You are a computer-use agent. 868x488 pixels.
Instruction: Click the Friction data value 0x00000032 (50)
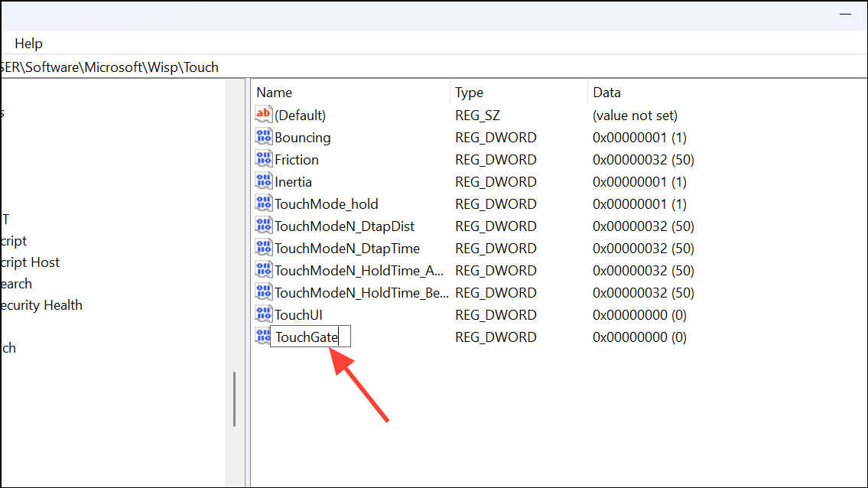(643, 160)
